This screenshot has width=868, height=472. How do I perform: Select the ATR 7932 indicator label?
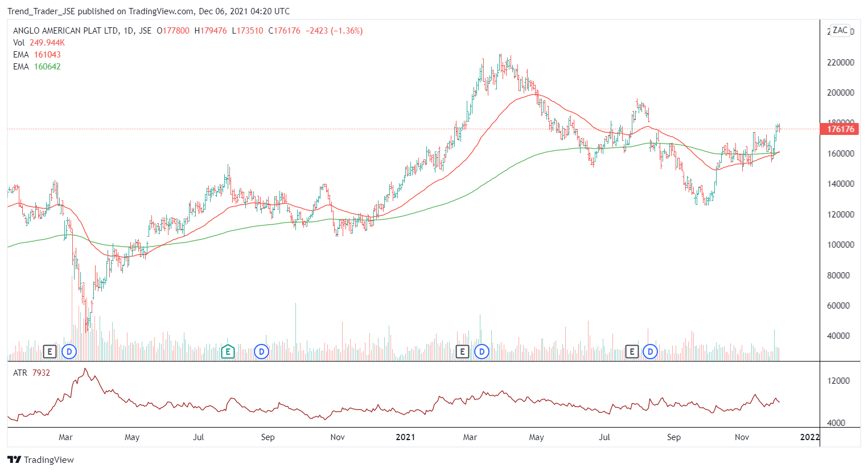click(31, 373)
